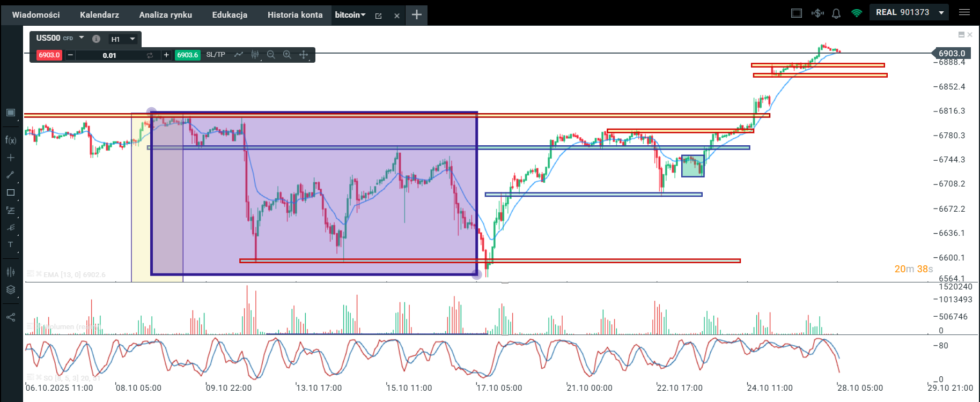Select the trend line drawing tool
The width and height of the screenshot is (980, 402).
click(11, 175)
